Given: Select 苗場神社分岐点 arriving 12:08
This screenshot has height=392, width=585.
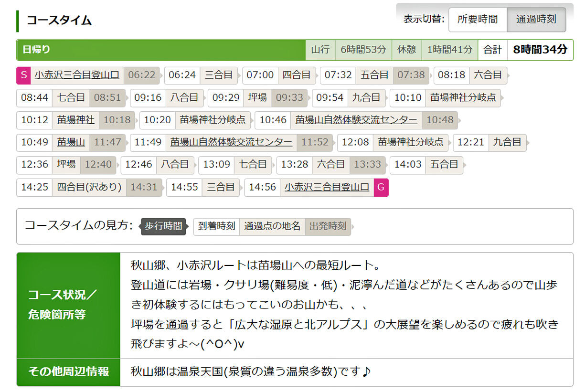Looking at the screenshot, I should [x=411, y=142].
